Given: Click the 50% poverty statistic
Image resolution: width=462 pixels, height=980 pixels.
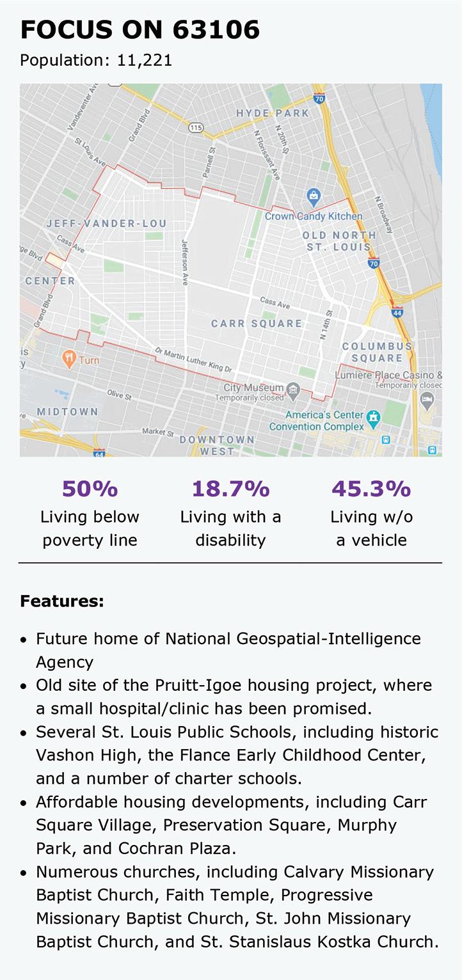Looking at the screenshot, I should click(x=90, y=489).
